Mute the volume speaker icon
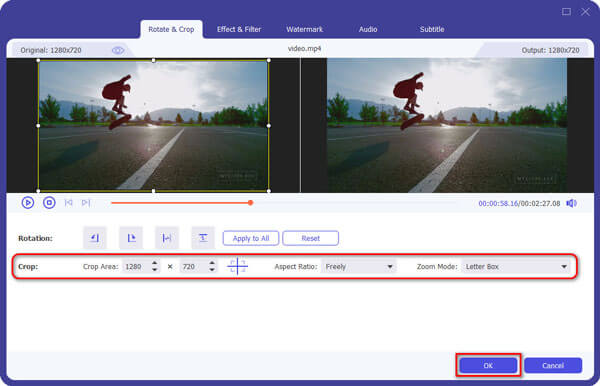Screen dimensions: 600x386 tap(571, 203)
